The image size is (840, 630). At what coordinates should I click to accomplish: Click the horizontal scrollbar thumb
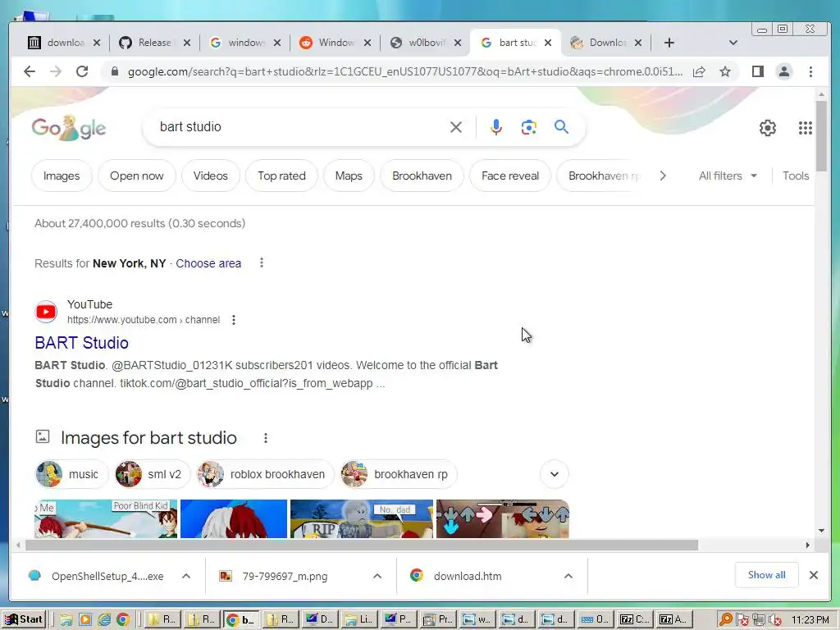point(362,545)
